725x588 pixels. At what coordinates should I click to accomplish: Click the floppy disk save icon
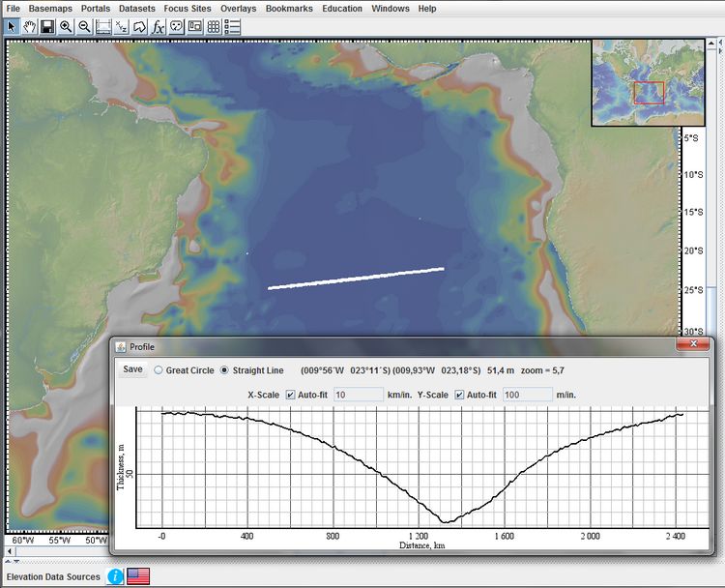(x=47, y=27)
